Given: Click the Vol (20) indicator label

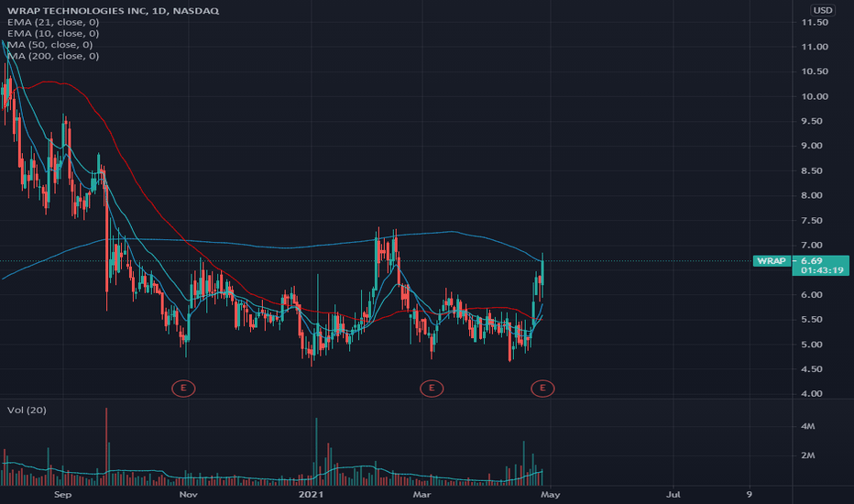Looking at the screenshot, I should (27, 410).
